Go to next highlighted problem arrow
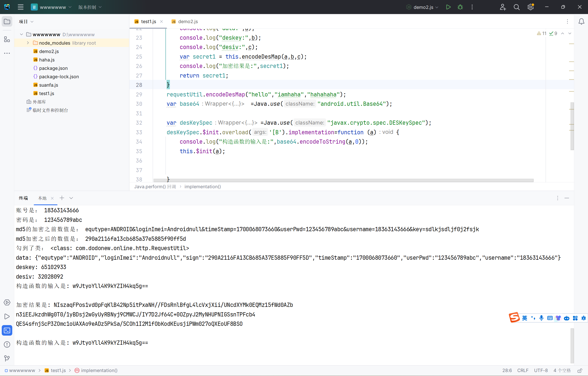588x376 pixels. pos(570,33)
